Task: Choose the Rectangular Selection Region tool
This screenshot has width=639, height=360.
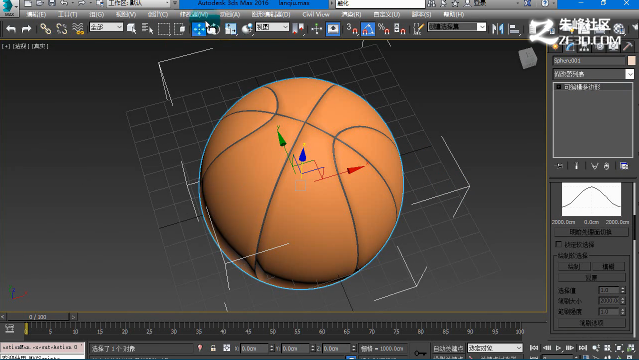Action: tap(164, 29)
